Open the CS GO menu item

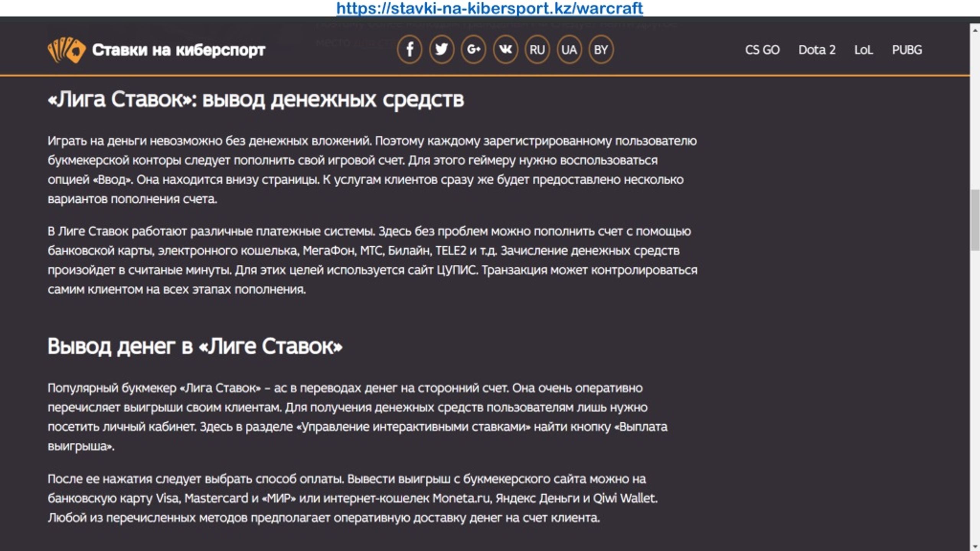[762, 50]
